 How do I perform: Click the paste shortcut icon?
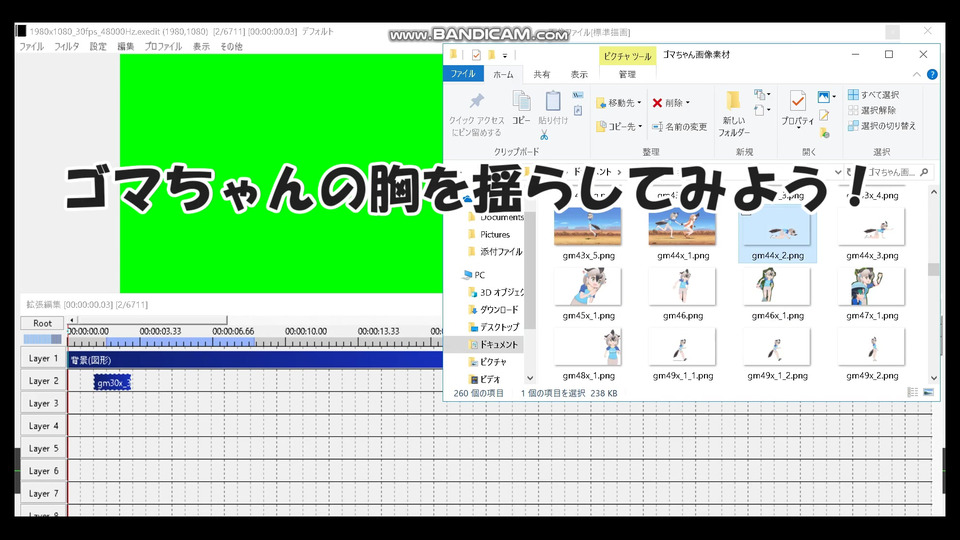(577, 111)
